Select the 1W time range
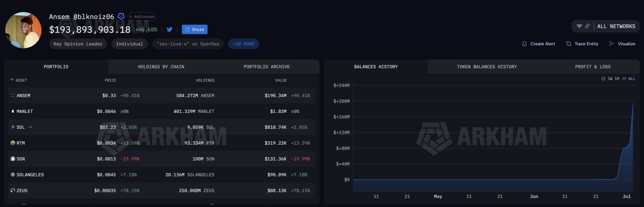644x207 pixels. 610,79
